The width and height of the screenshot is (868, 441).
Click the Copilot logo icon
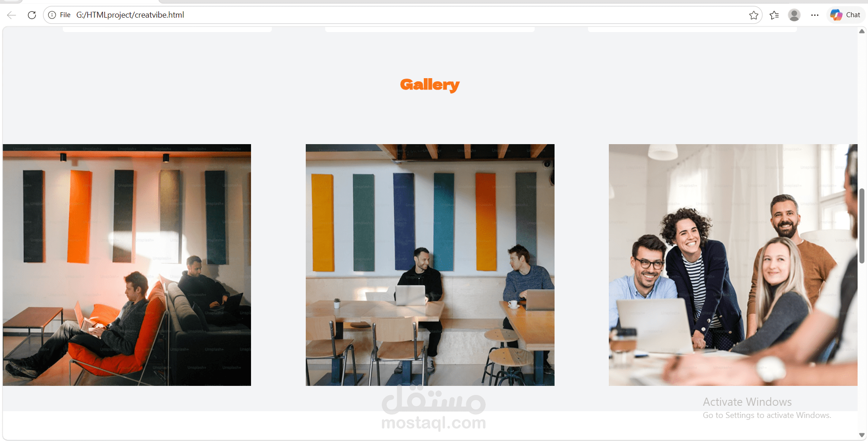(836, 15)
